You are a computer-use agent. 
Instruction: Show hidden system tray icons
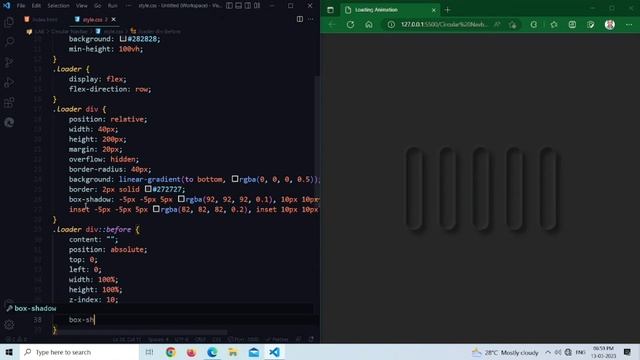[548, 352]
